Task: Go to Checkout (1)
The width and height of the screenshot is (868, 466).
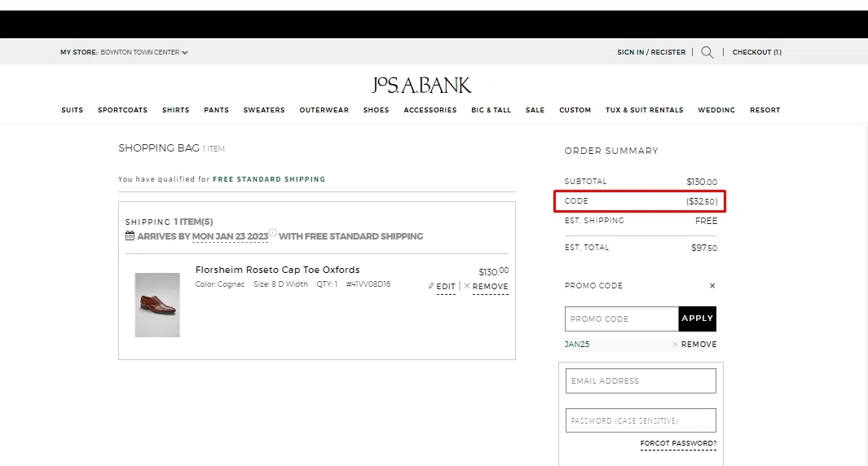Action: tap(756, 52)
